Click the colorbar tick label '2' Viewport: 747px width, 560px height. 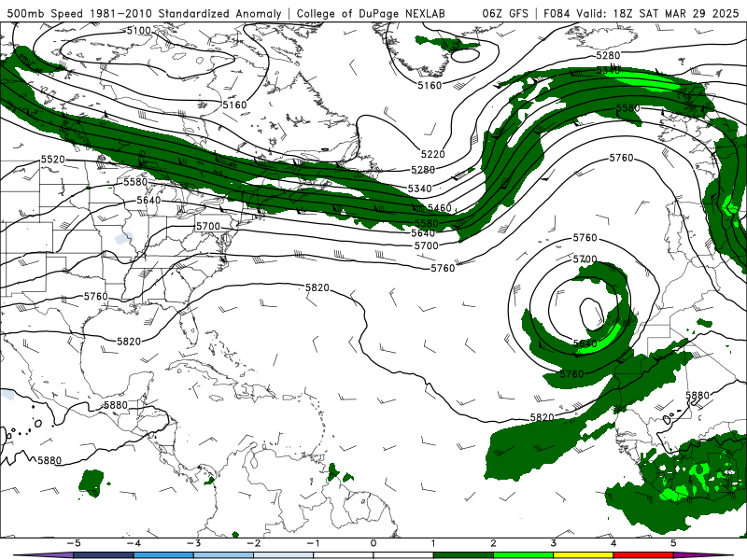pyautogui.click(x=494, y=543)
